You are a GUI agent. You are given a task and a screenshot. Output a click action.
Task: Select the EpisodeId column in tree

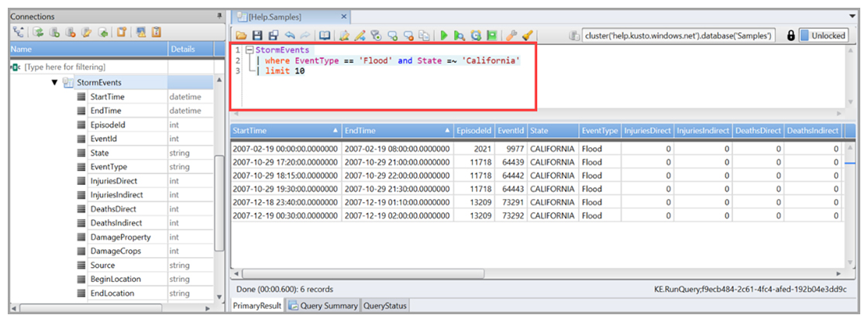[108, 125]
